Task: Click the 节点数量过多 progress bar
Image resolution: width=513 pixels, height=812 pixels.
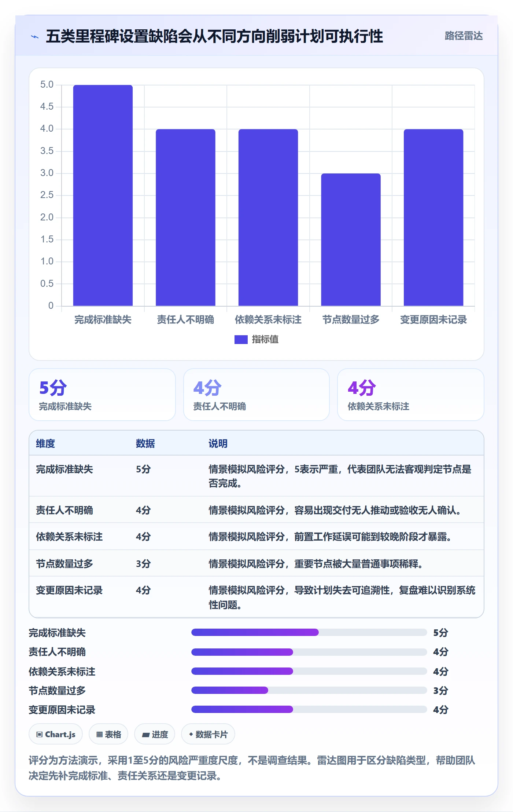Action: tap(309, 690)
